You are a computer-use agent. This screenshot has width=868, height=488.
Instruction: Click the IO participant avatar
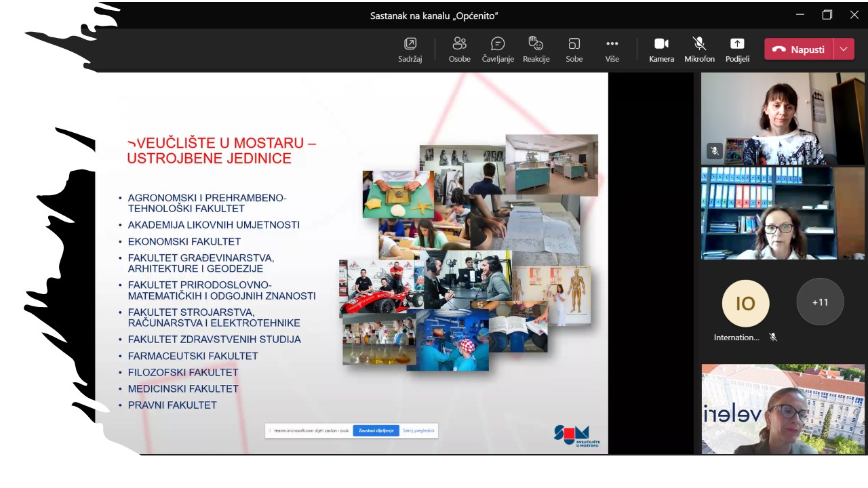pyautogui.click(x=745, y=304)
